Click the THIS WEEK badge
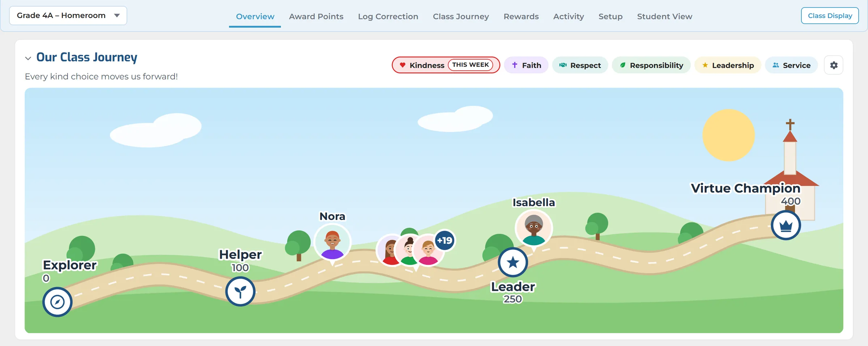The image size is (868, 346). click(470, 65)
